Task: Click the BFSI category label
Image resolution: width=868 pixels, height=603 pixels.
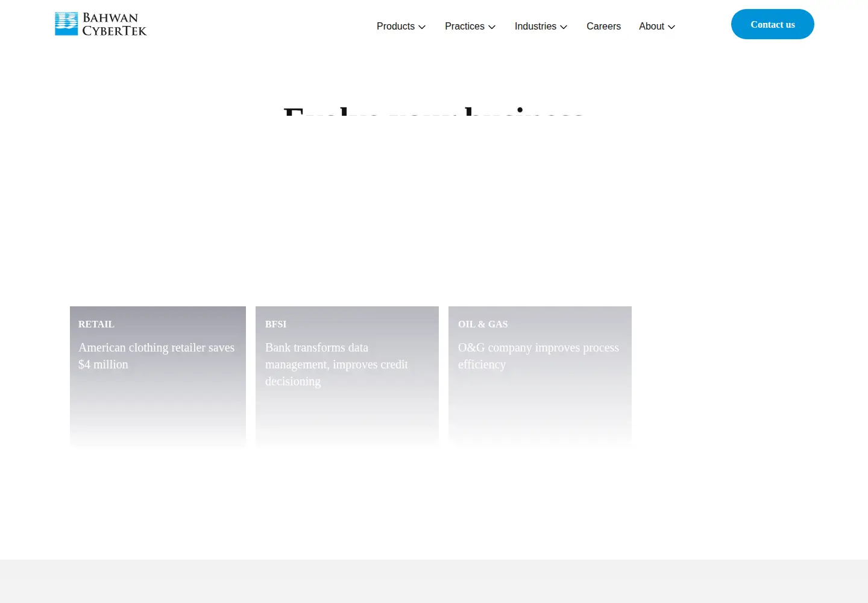Action: click(x=275, y=324)
